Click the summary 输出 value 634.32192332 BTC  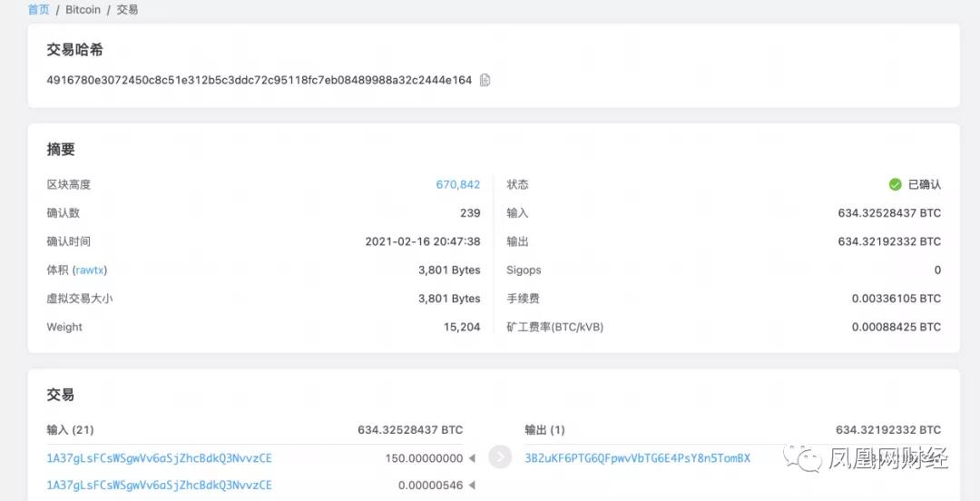[889, 241]
